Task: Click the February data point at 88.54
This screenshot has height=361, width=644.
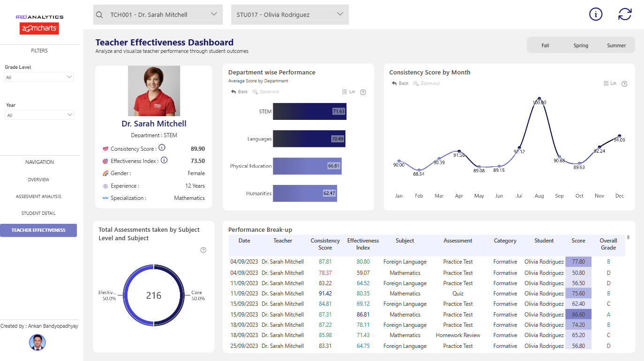Action: (x=419, y=170)
